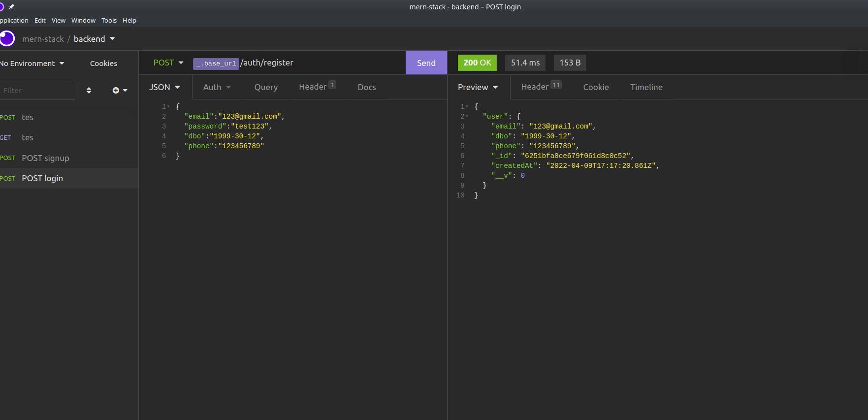Open the Preview response mode dropdown
This screenshot has width=868, height=420.
478,87
